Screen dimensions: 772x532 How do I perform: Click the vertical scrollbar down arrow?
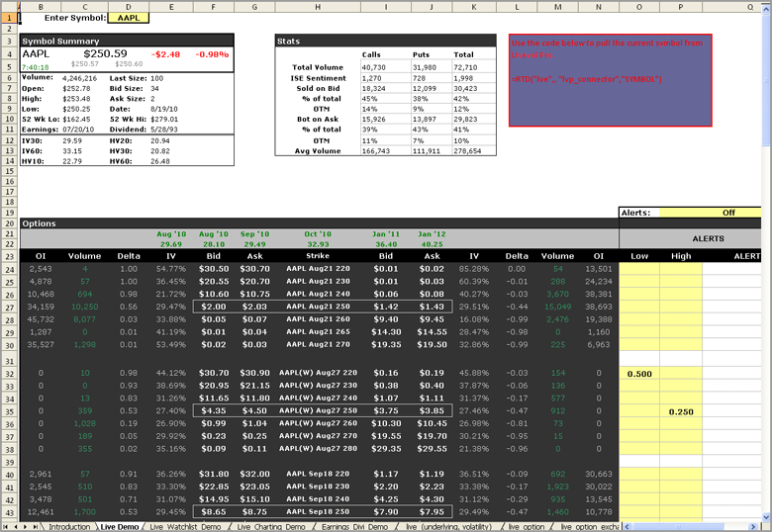click(x=767, y=517)
